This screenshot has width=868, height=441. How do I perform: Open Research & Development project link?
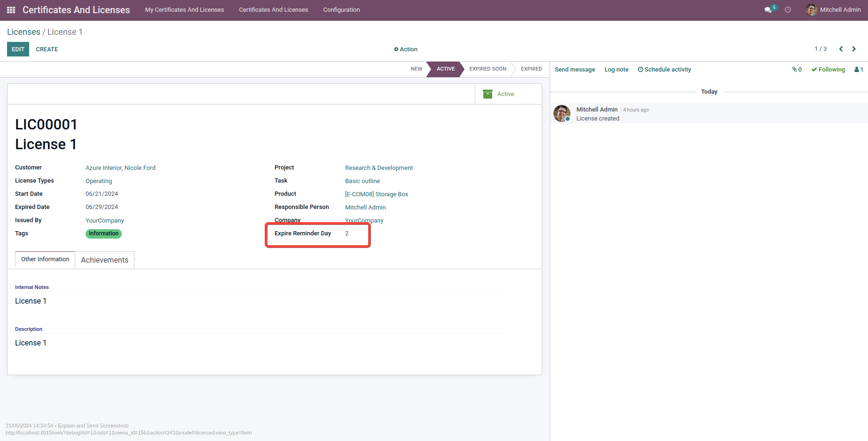pyautogui.click(x=379, y=168)
